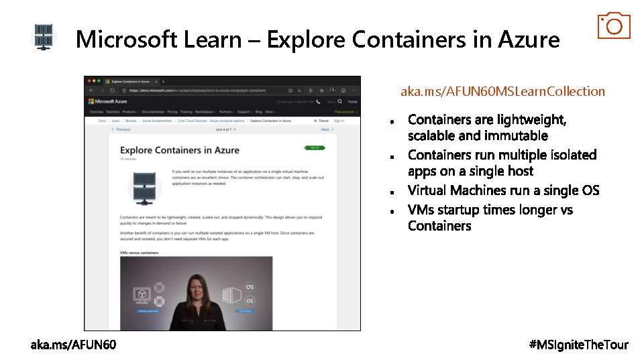Click the Microsoft Azure logo
The width and height of the screenshot is (644, 362).
107,101
